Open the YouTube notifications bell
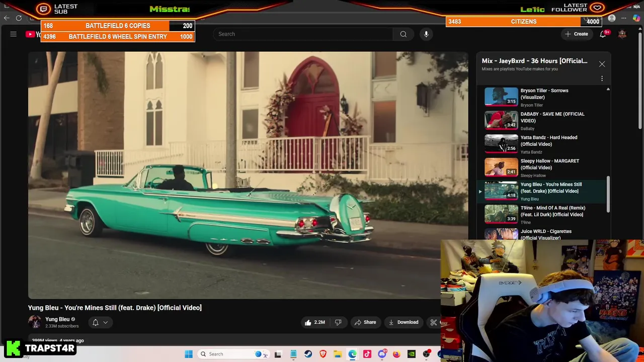644x362 pixels. point(603,34)
